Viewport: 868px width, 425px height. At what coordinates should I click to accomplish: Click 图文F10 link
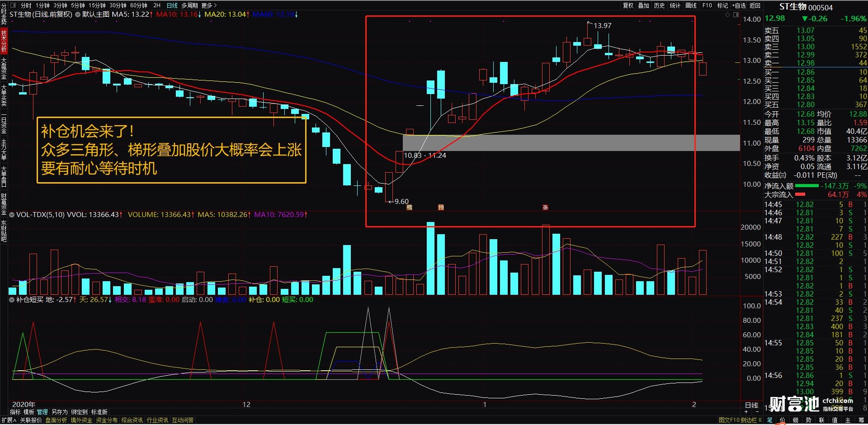[729, 420]
